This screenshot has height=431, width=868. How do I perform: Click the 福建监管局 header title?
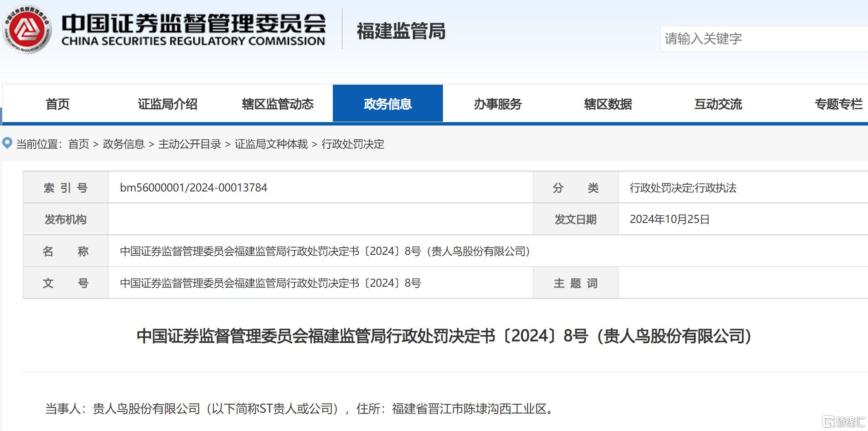tap(401, 31)
